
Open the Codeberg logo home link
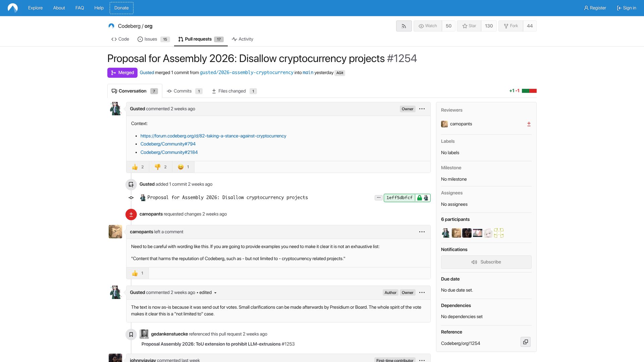pos(13,8)
